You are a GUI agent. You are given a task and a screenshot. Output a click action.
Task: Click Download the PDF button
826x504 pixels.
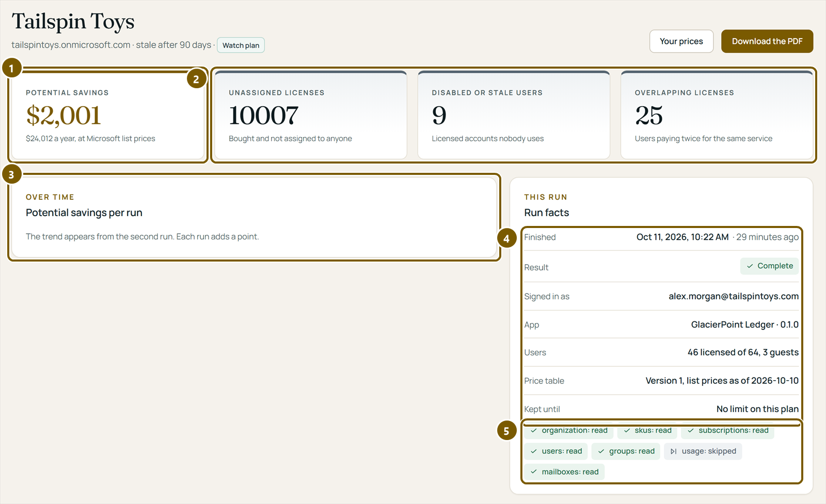[767, 41]
